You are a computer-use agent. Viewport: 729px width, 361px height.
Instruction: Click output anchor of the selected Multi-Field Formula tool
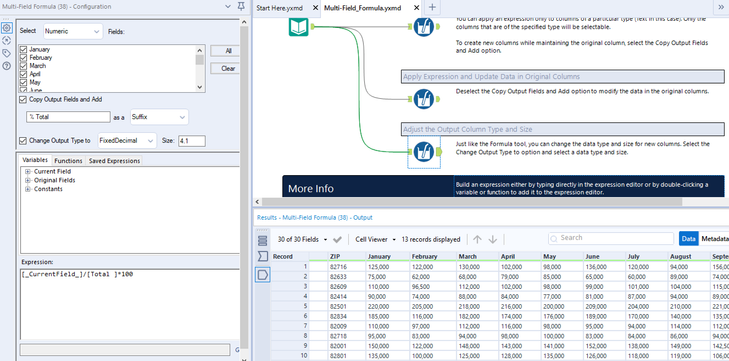[x=439, y=152]
